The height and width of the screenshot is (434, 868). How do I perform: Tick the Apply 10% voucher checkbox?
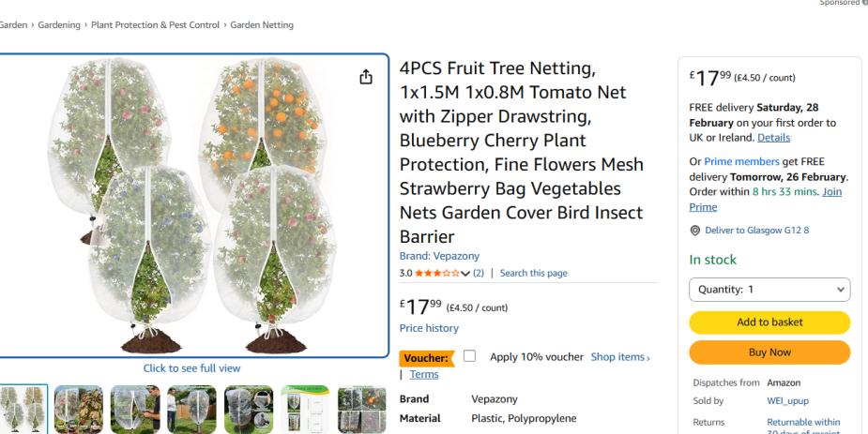click(469, 356)
